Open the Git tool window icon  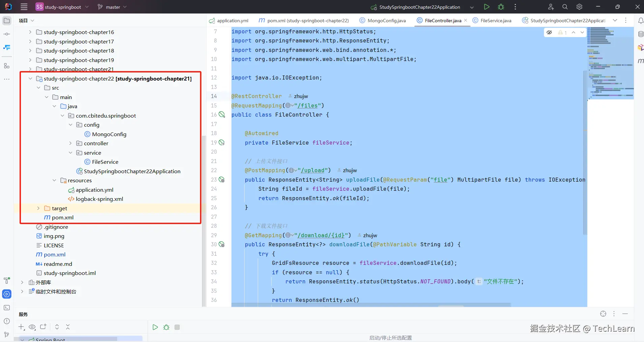pos(7,335)
